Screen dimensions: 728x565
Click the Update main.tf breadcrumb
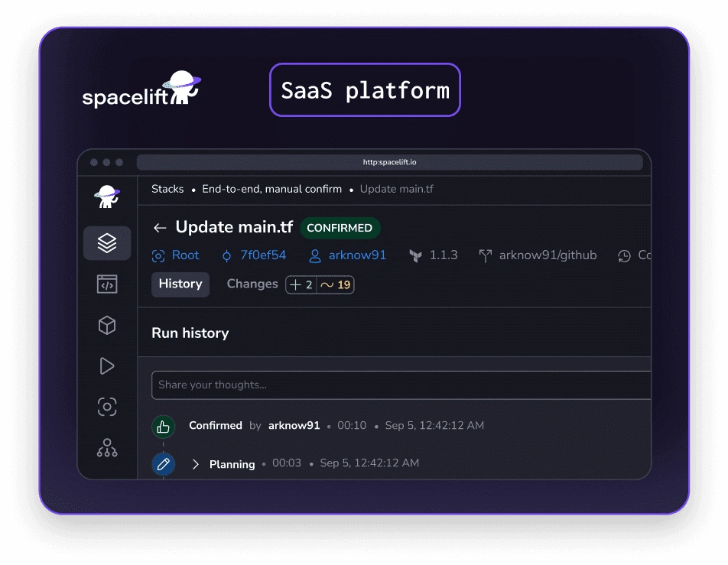pos(396,189)
